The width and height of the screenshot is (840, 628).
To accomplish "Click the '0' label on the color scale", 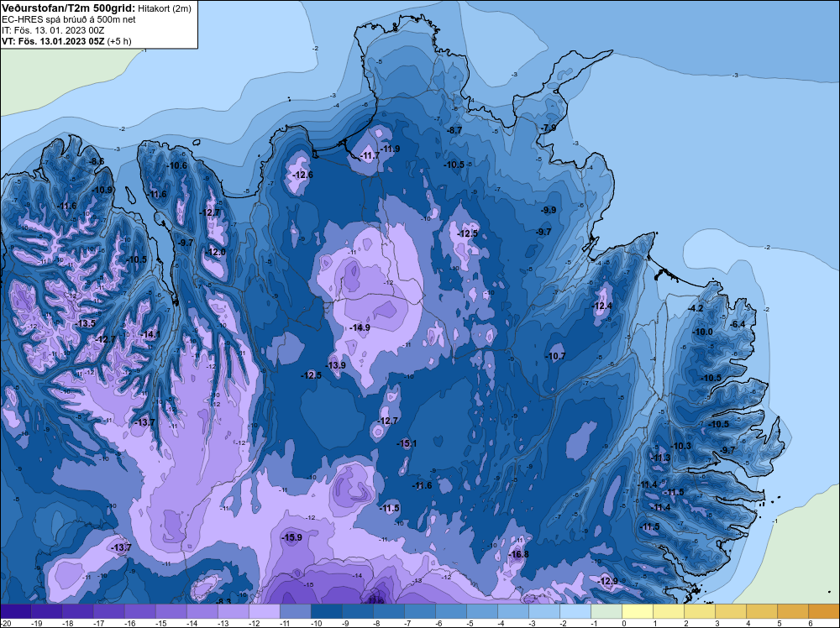I will click(624, 623).
